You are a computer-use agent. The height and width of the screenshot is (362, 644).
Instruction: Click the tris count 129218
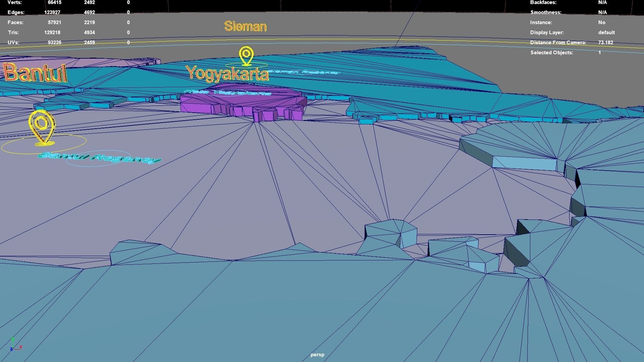coord(52,33)
